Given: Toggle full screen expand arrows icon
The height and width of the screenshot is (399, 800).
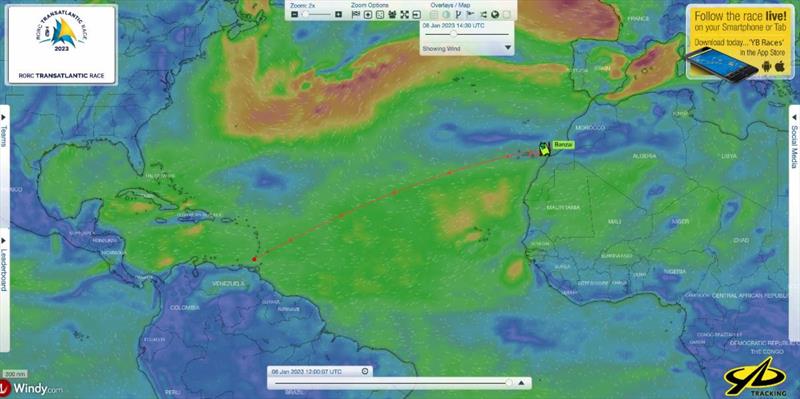Looking at the screenshot, I should click(405, 15).
